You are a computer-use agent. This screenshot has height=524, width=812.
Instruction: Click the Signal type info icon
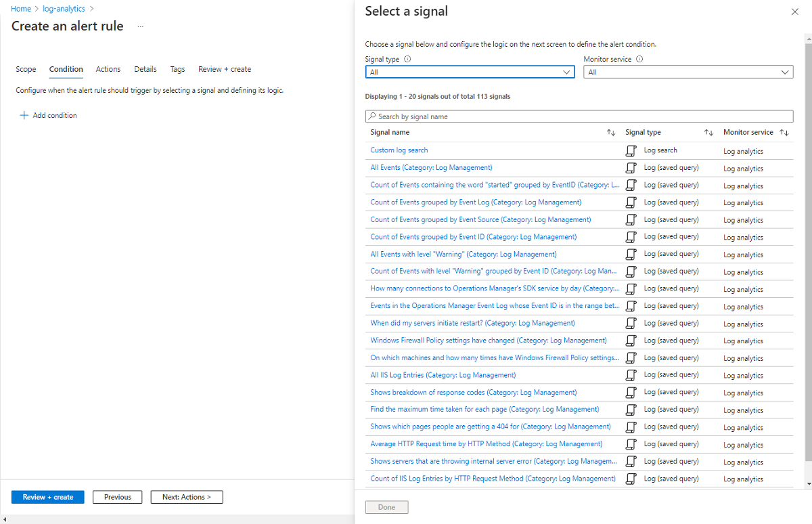click(x=407, y=59)
